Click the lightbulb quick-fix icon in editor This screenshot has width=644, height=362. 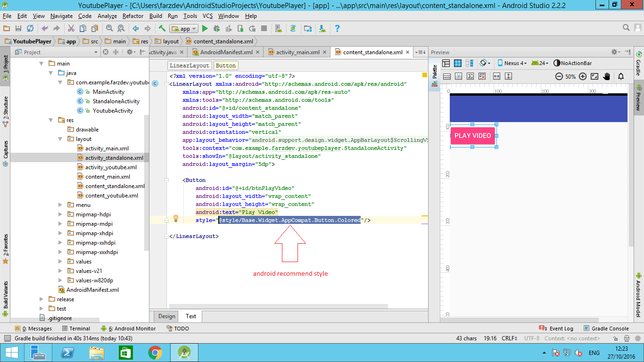[x=176, y=218]
